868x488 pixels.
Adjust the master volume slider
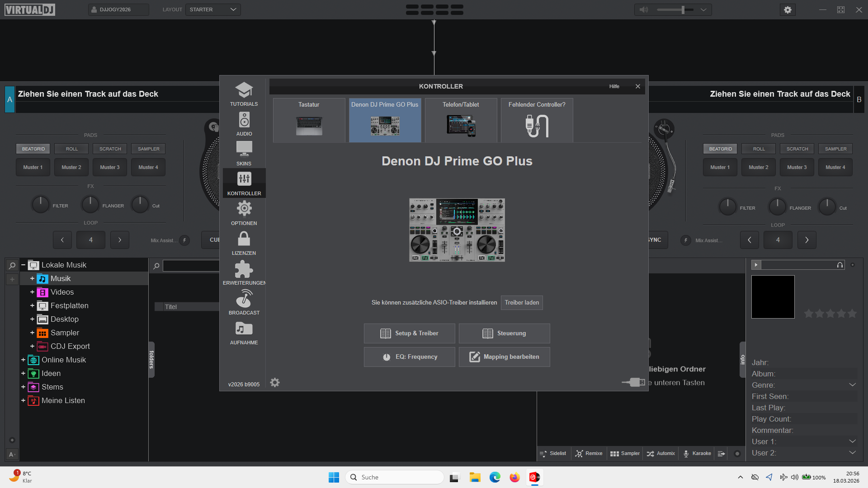click(x=683, y=9)
